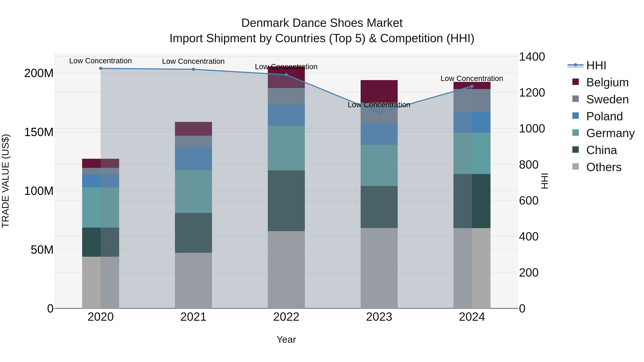Click the Low Concentration label at 2023

coord(379,105)
